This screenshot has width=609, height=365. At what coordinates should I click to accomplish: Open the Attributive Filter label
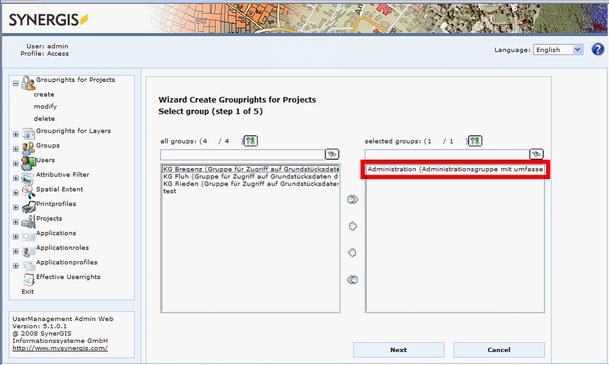tap(63, 175)
